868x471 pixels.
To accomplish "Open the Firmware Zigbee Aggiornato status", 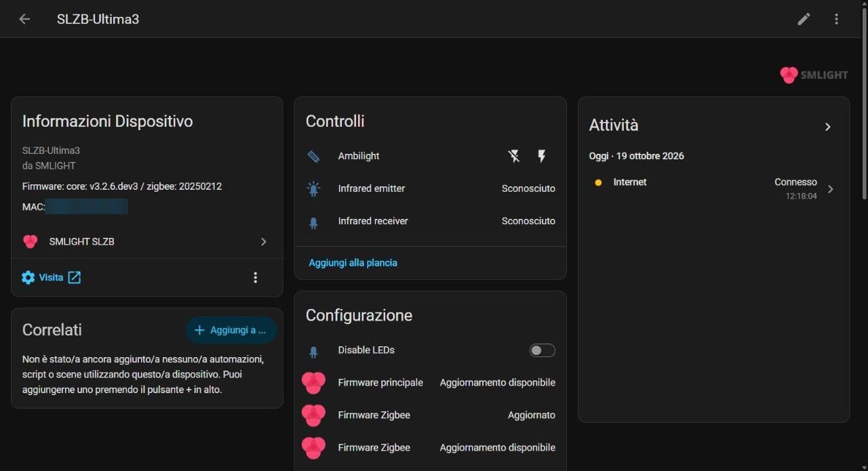I will (532, 415).
